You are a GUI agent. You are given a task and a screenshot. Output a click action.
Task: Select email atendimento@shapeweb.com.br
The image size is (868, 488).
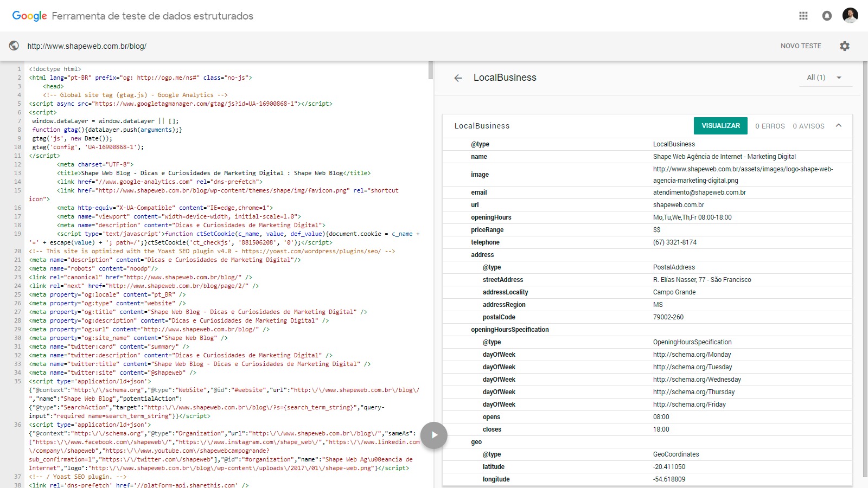699,192
